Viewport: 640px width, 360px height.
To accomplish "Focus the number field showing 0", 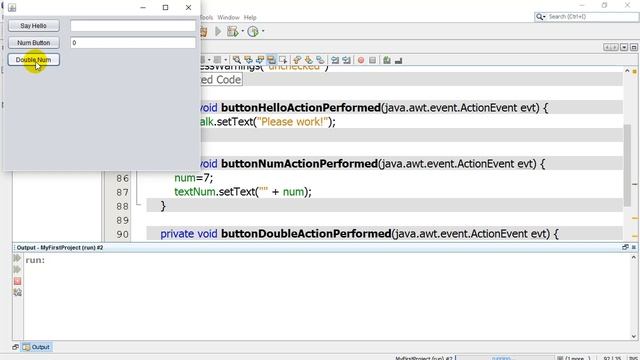I will 133,43.
